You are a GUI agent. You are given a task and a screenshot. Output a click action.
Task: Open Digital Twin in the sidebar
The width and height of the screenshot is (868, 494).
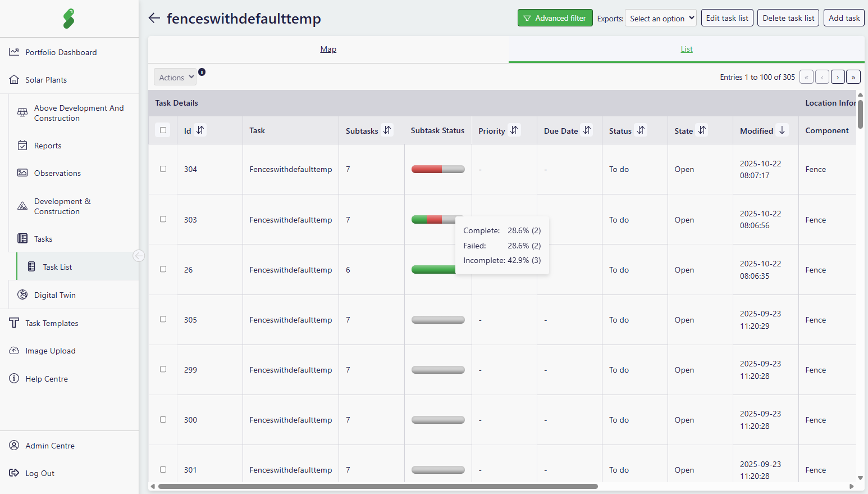point(54,295)
